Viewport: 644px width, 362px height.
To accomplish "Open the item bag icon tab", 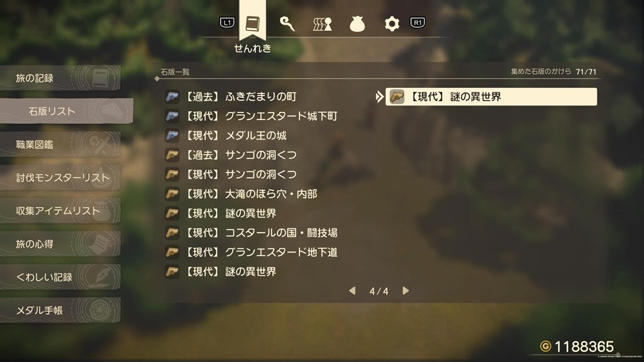I will 357,24.
